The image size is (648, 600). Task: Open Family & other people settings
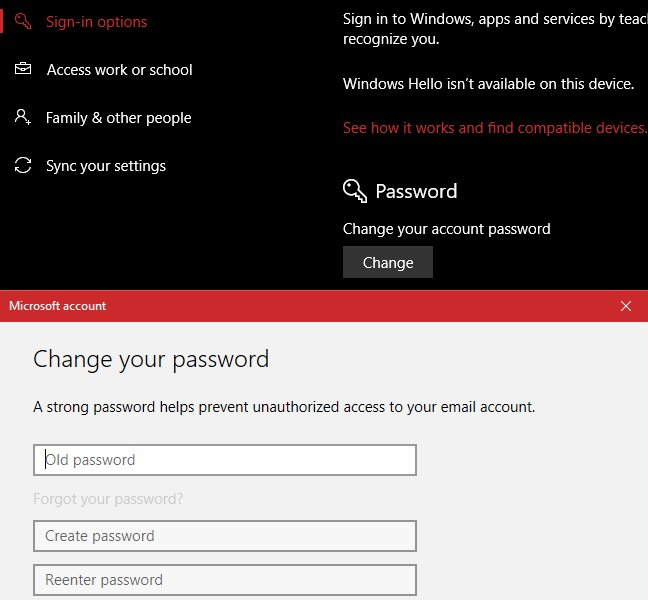[x=118, y=118]
